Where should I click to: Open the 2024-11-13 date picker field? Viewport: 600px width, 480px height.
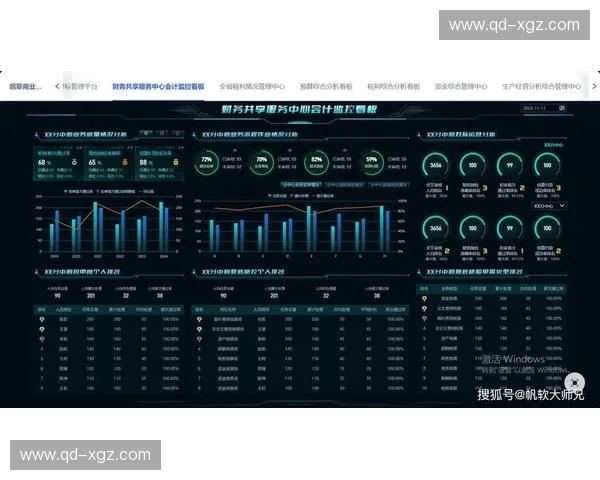tap(543, 108)
